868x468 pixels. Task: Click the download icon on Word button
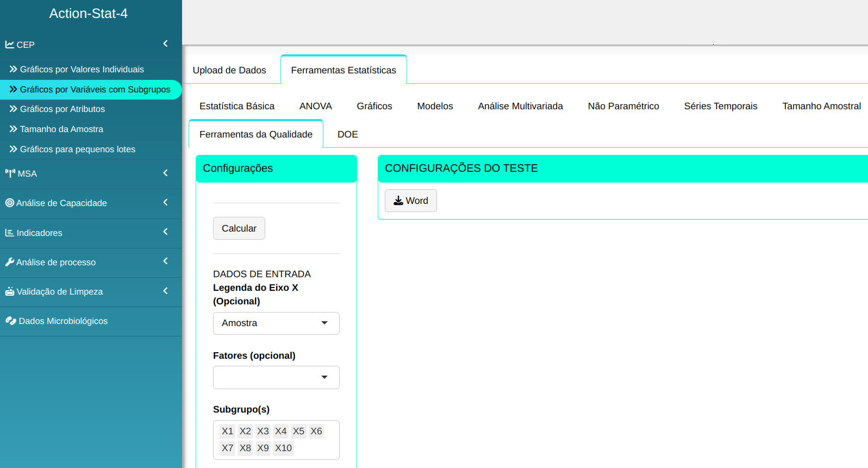(398, 201)
